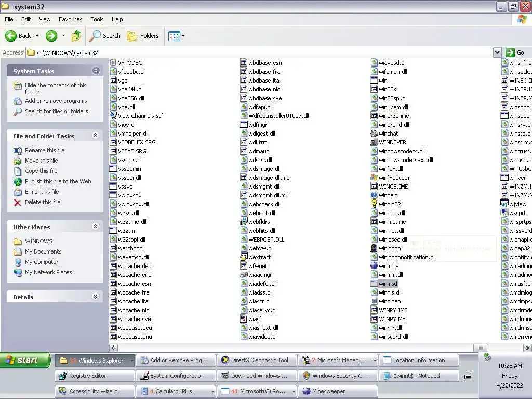Click the green Forward arrow icon
The height and width of the screenshot is (399, 532).
[51, 36]
